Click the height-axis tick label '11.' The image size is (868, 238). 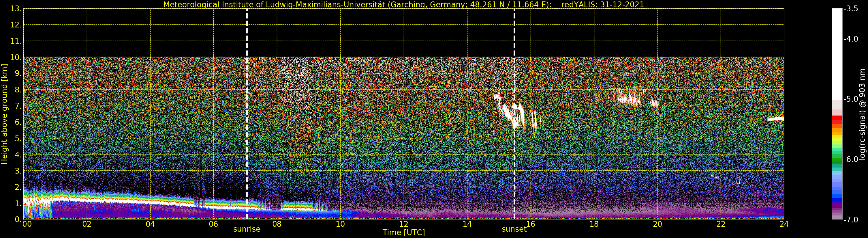(x=16, y=41)
